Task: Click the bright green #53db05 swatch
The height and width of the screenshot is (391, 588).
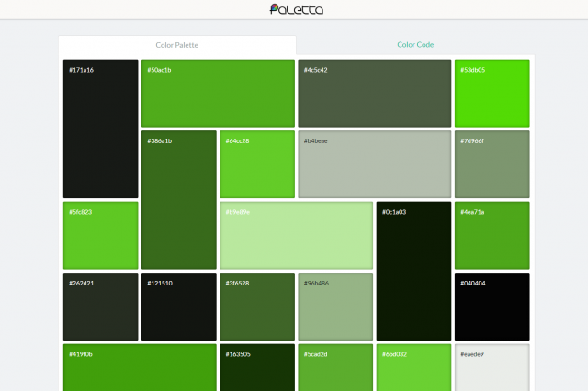Action: click(x=492, y=93)
